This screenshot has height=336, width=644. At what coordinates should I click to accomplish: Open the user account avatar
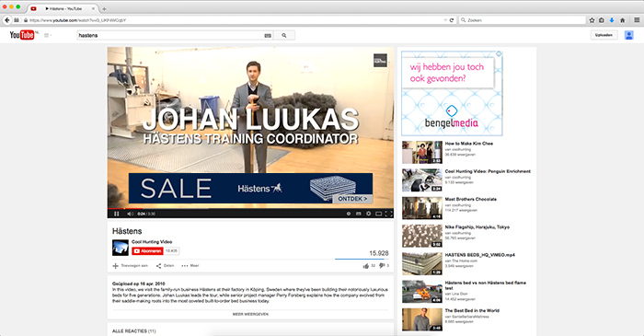coord(628,35)
